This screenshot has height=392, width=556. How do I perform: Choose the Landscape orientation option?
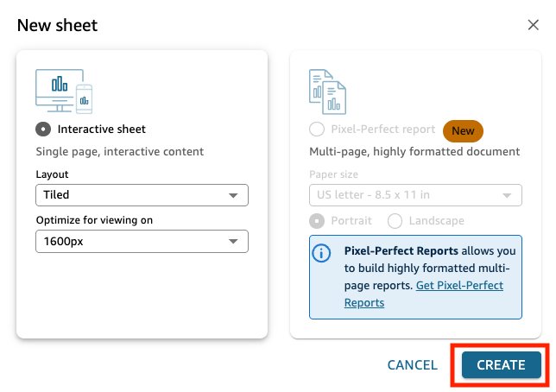click(395, 221)
